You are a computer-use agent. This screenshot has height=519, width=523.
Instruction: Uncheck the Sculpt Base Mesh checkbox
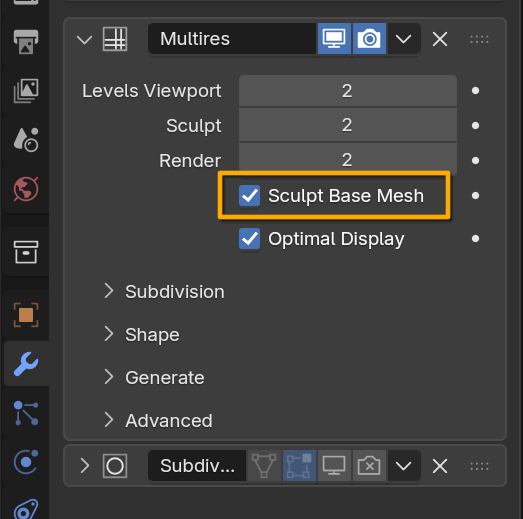click(249, 195)
